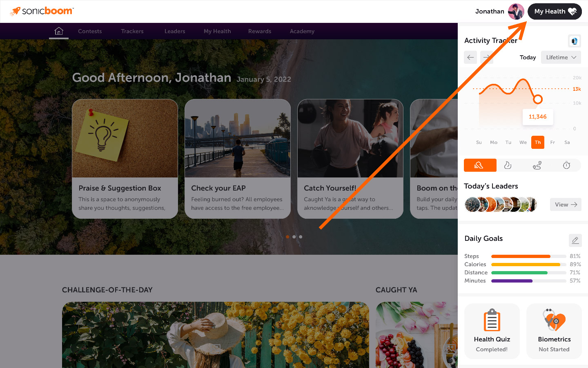Select Thursday in the week day row

(x=538, y=142)
